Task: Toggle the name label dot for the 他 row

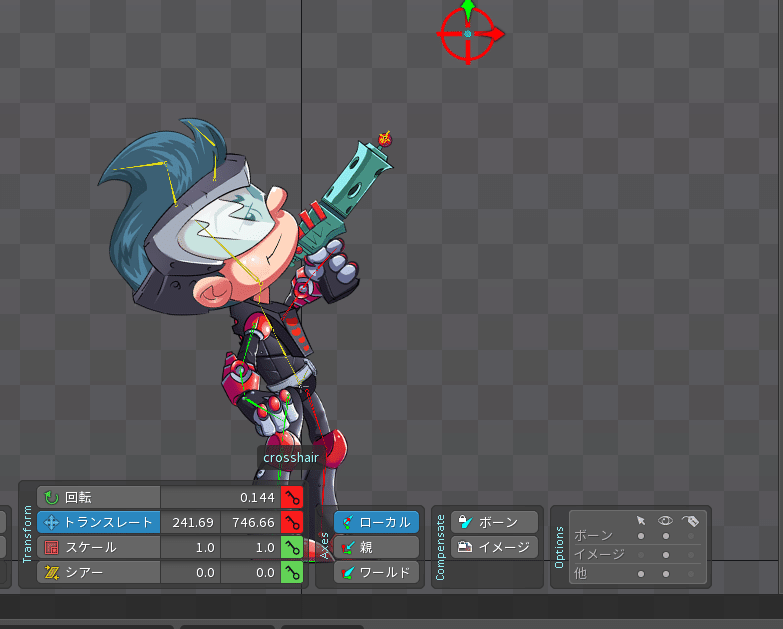Action: pyautogui.click(x=691, y=574)
